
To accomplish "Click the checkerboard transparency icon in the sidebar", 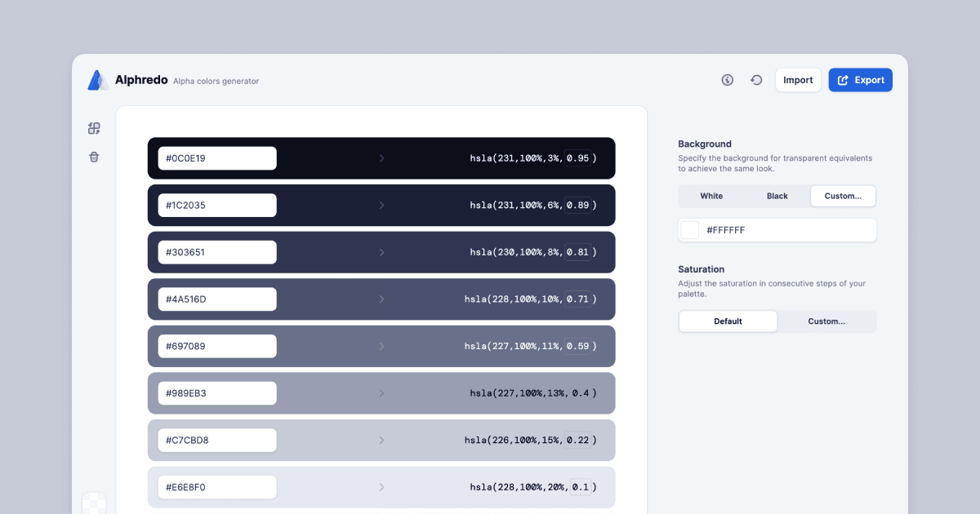I will tap(94, 503).
